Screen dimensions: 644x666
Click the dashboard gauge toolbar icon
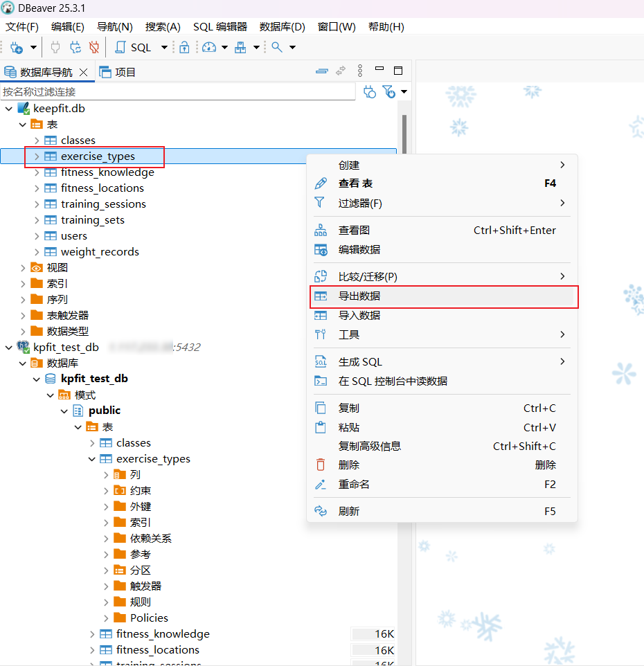tap(209, 47)
